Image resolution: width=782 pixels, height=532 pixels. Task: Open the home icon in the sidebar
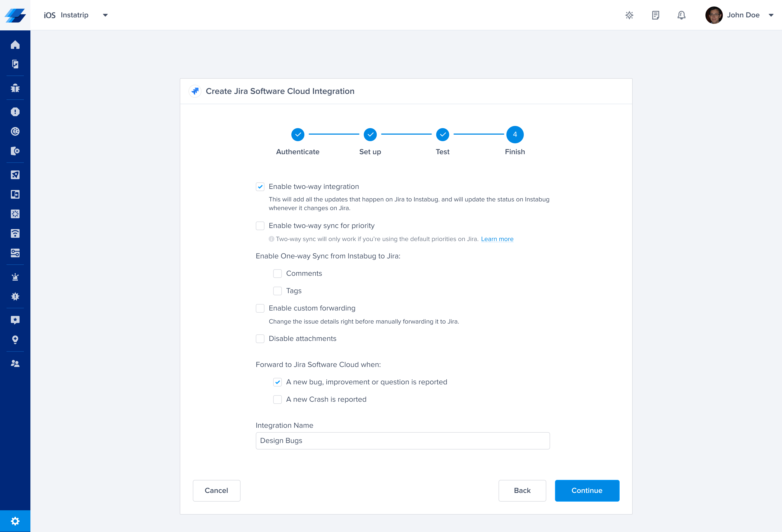click(15, 45)
